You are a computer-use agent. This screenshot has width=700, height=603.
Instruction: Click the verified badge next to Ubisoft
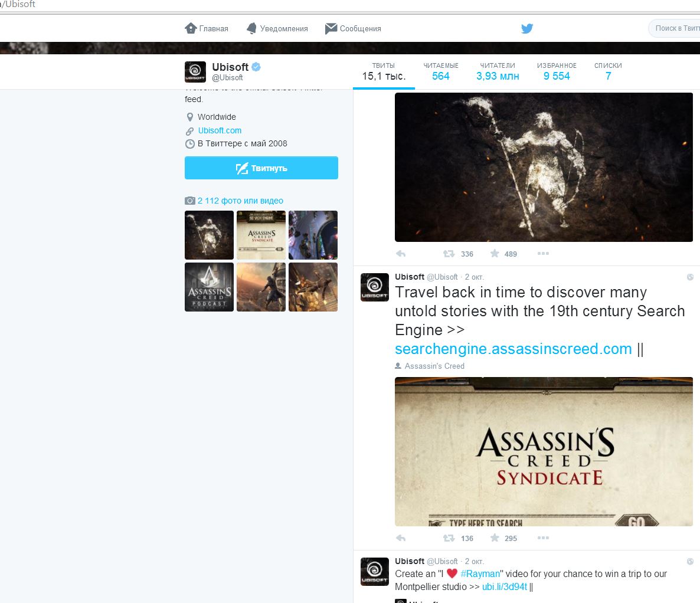(256, 67)
